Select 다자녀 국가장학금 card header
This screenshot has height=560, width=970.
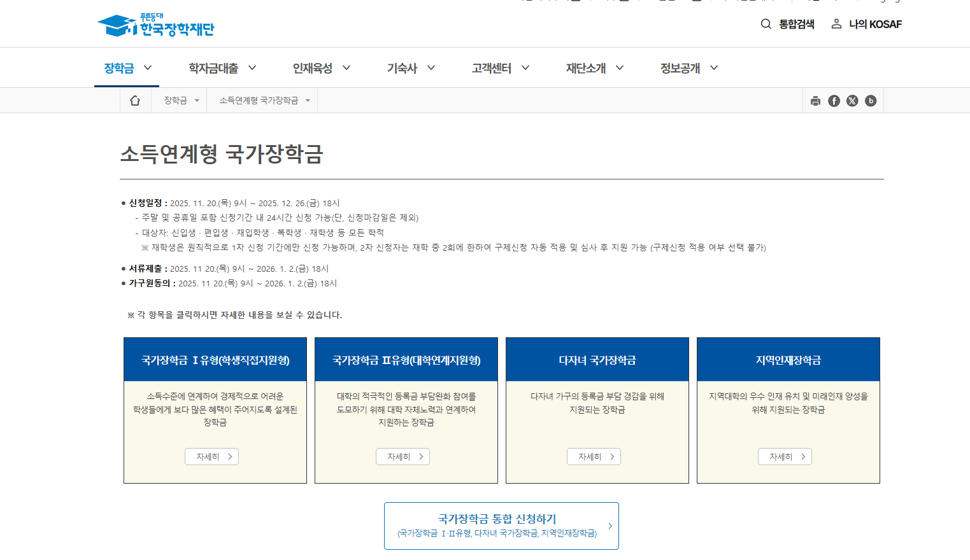coord(597,360)
